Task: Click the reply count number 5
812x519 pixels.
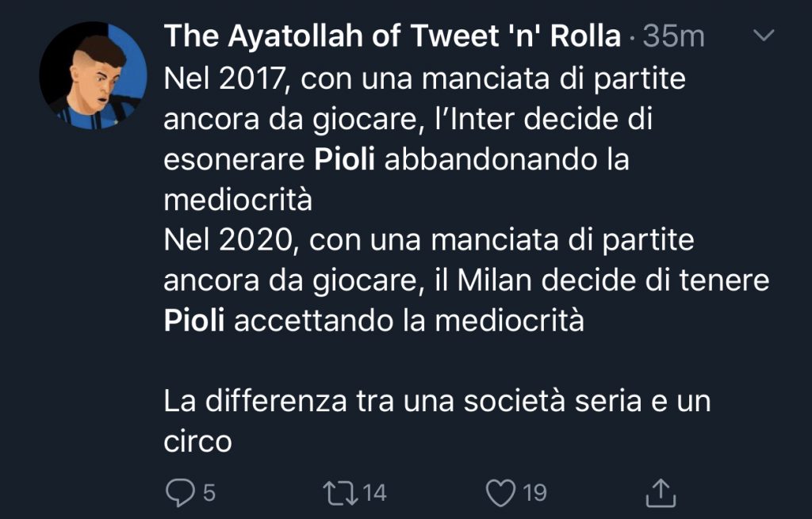Action: 209,493
